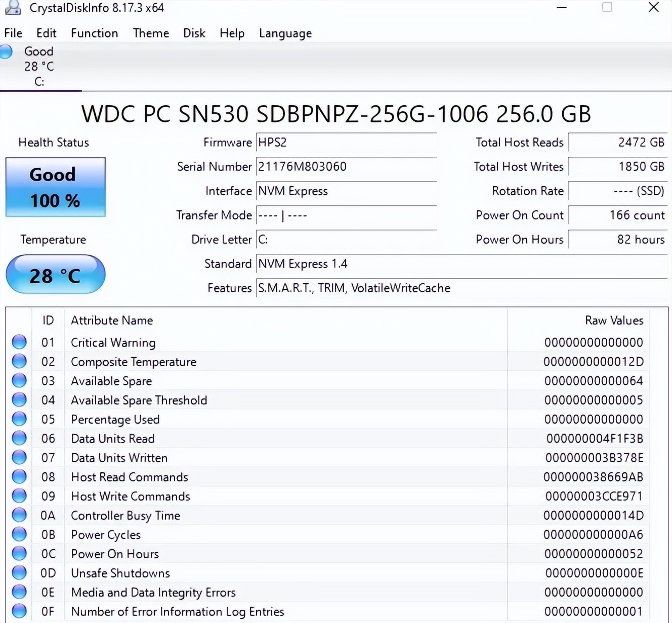This screenshot has width=672, height=623.
Task: Click the blue status icon beside Critical Warning
Action: (x=19, y=341)
